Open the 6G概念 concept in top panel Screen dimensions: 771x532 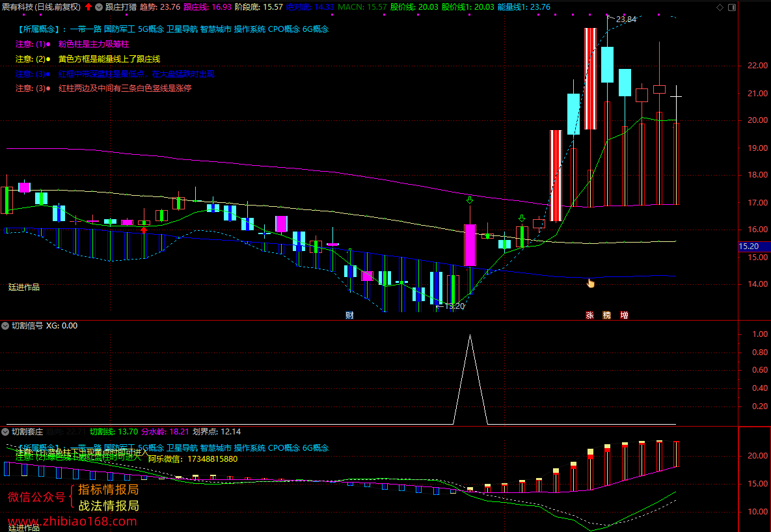point(315,29)
